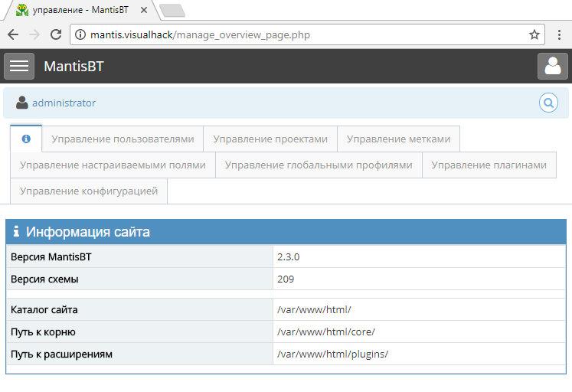Open a new browser tab
The width and height of the screenshot is (572, 392).
coord(172,10)
